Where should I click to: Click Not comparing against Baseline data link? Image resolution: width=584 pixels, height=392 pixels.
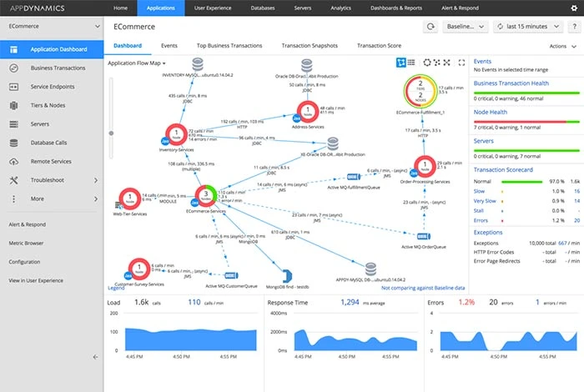tap(423, 288)
